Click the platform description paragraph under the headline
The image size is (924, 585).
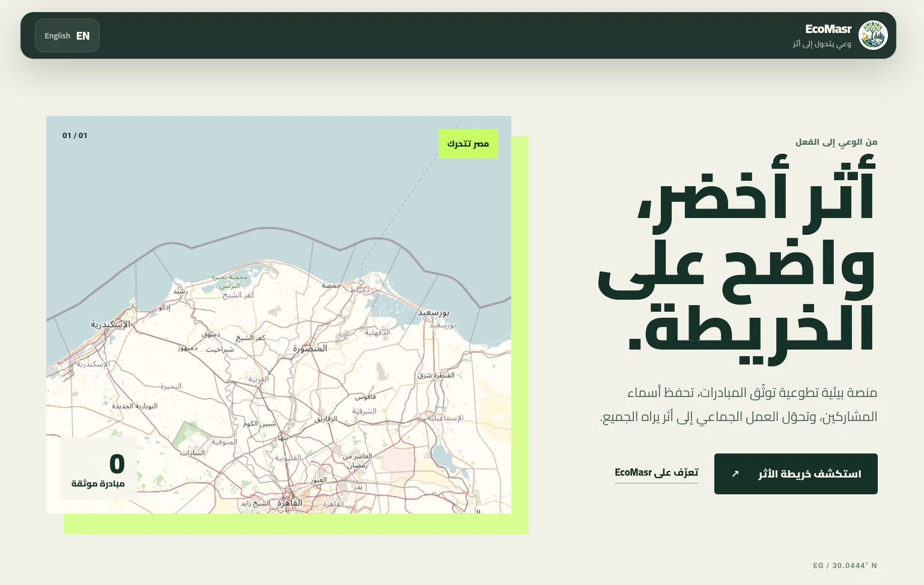[738, 405]
